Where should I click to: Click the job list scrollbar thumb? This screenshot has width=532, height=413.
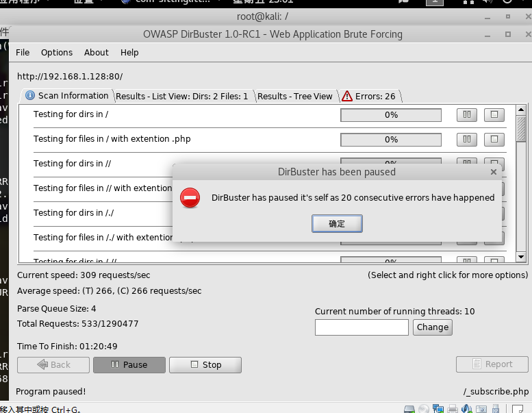(521, 128)
